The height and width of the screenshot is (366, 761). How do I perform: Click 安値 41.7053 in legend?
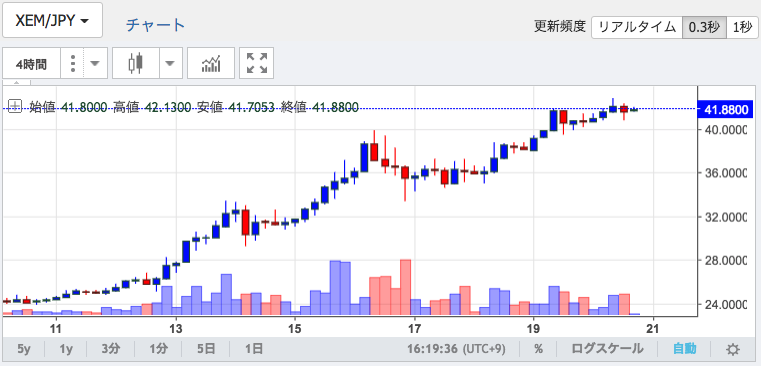click(x=236, y=107)
